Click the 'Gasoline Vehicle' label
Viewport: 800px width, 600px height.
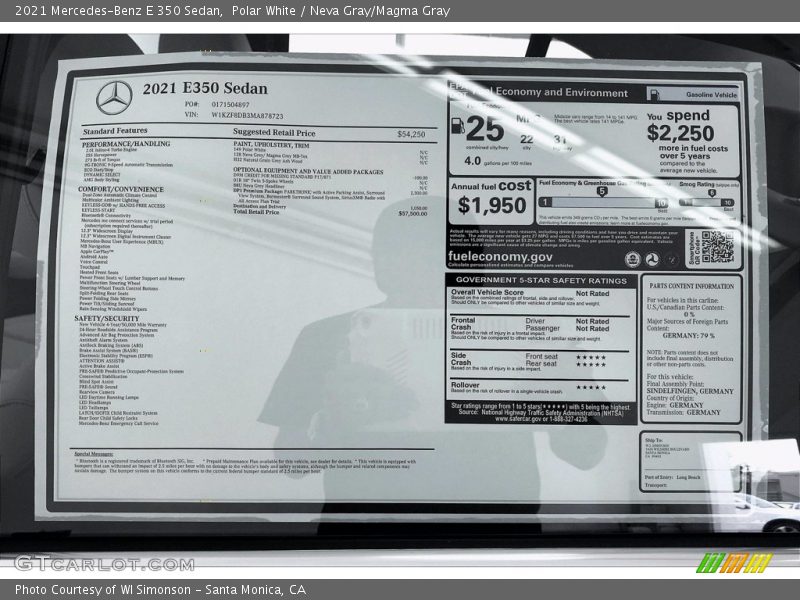(x=711, y=95)
